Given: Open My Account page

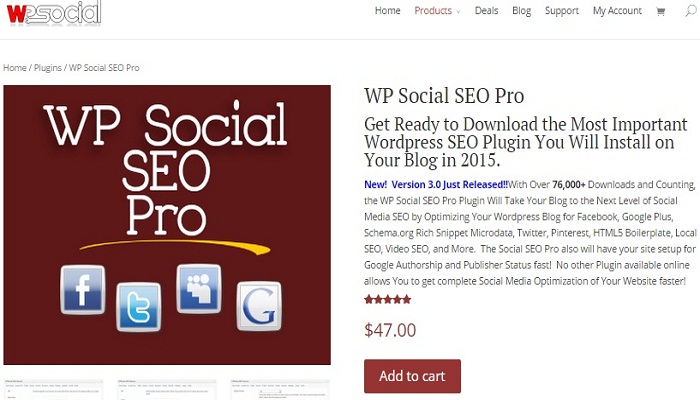Looking at the screenshot, I should pyautogui.click(x=617, y=11).
